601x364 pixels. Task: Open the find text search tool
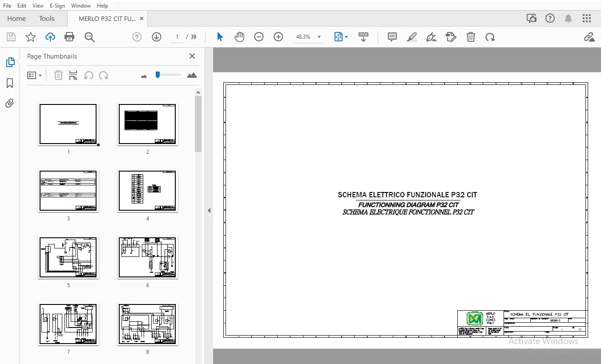coord(89,37)
